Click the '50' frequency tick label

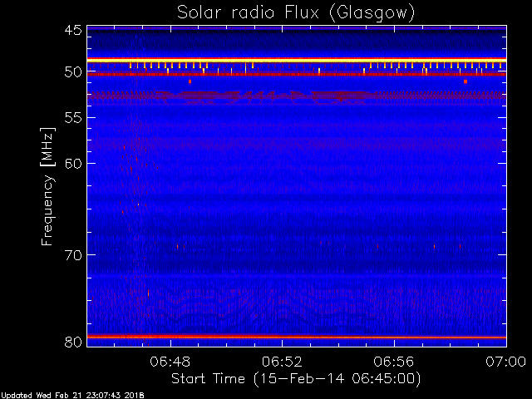tap(73, 72)
